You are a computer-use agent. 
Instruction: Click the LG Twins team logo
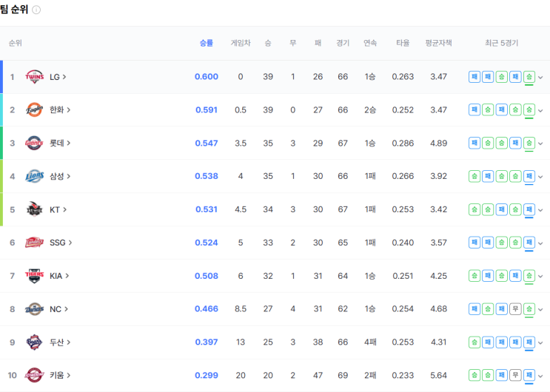[x=34, y=77]
